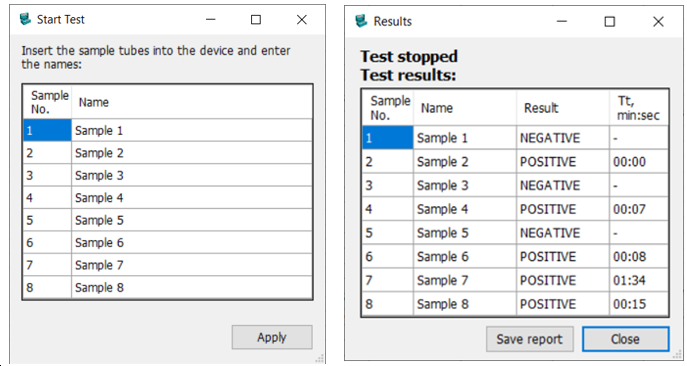Click the Start Test window app icon
The height and width of the screenshot is (366, 687).
25,19
